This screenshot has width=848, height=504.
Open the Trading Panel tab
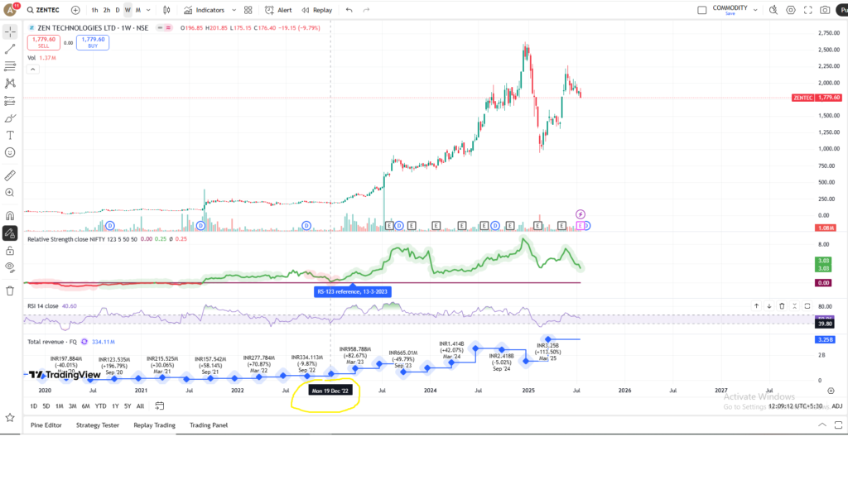coord(208,425)
